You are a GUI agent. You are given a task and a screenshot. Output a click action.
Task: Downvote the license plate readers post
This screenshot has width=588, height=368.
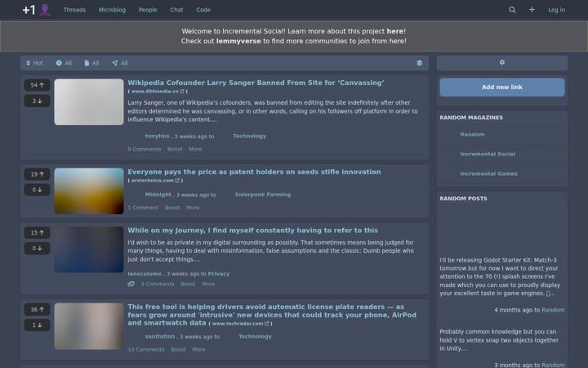(x=37, y=325)
